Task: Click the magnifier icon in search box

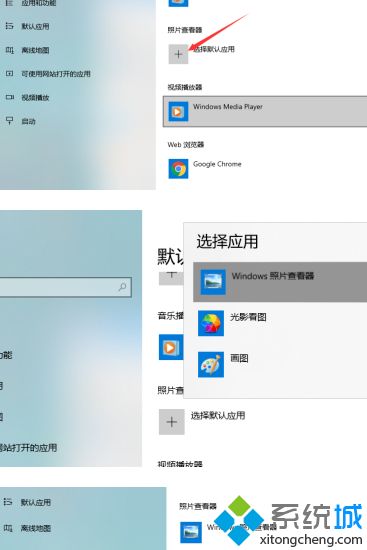Action: coord(122,287)
